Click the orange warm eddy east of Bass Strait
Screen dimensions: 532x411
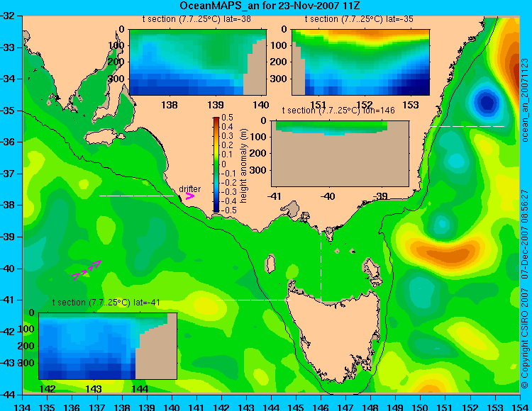pyautogui.click(x=448, y=254)
